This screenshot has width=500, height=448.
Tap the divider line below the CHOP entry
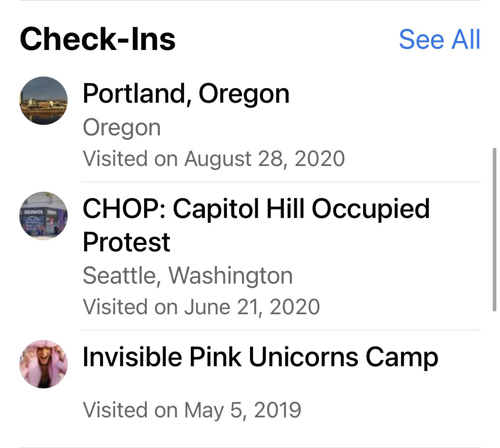280,330
